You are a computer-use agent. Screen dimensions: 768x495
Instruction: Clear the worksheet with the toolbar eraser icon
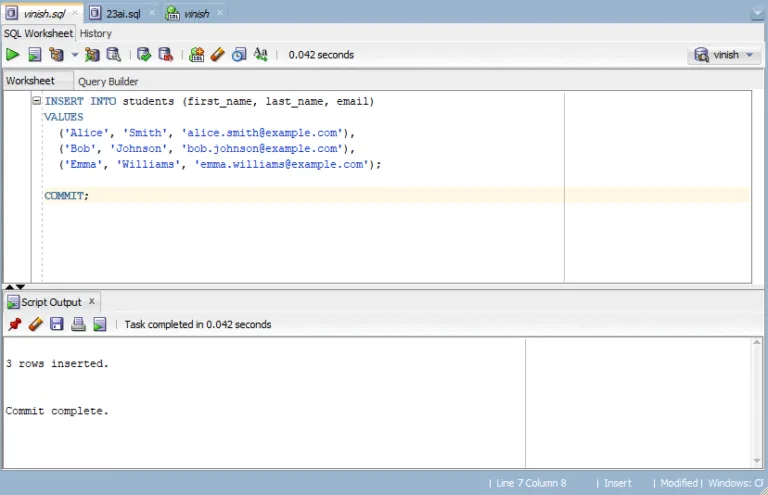217,54
